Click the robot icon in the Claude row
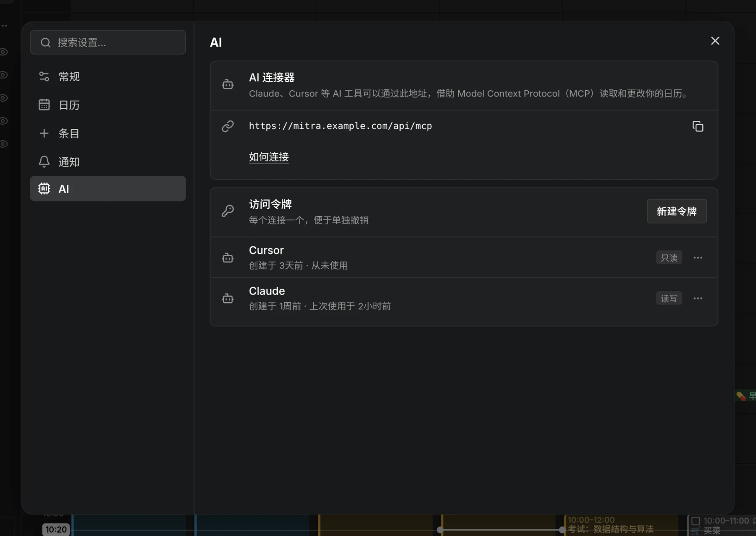The height and width of the screenshot is (536, 756). coord(228,298)
